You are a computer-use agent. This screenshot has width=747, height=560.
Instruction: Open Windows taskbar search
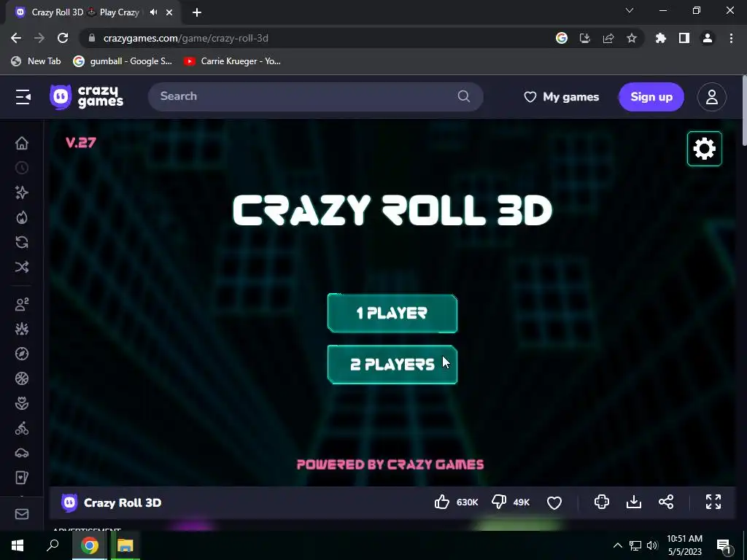tap(53, 545)
